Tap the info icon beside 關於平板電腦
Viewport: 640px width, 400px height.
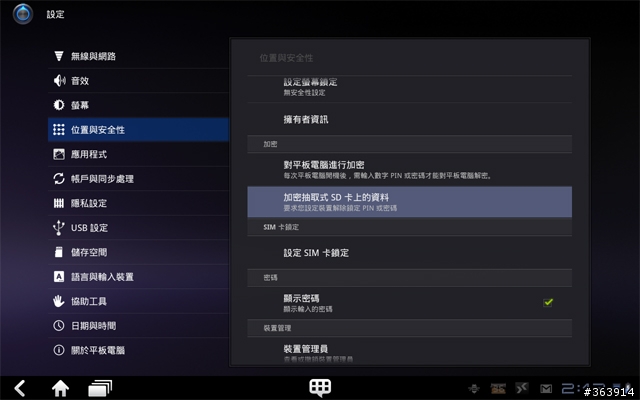click(59, 350)
